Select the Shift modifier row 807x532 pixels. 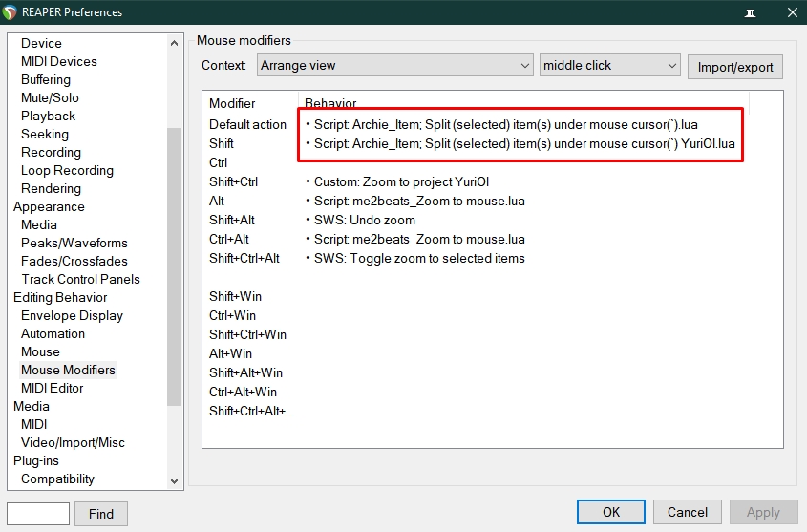[x=493, y=143]
